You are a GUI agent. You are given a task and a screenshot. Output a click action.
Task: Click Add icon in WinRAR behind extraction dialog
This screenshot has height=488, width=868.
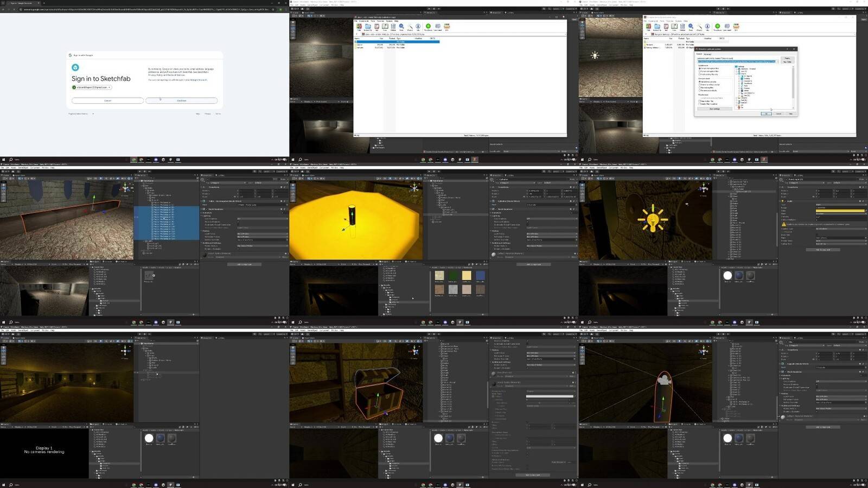[x=648, y=27]
